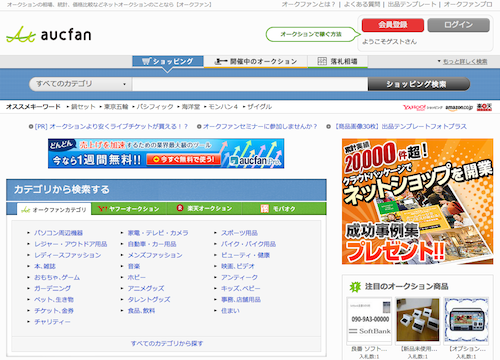Open よくある質問 header link
This screenshot has height=360, width=500.
(x=362, y=5)
